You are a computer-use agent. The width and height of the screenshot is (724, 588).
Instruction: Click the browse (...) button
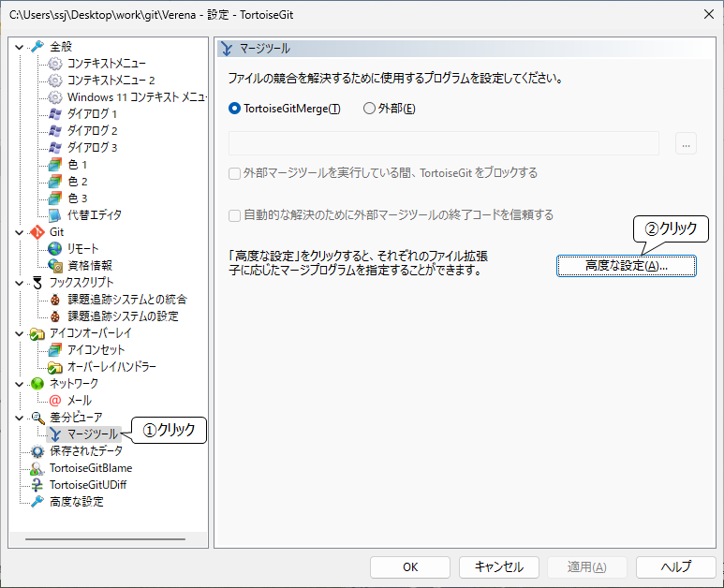[x=686, y=143]
